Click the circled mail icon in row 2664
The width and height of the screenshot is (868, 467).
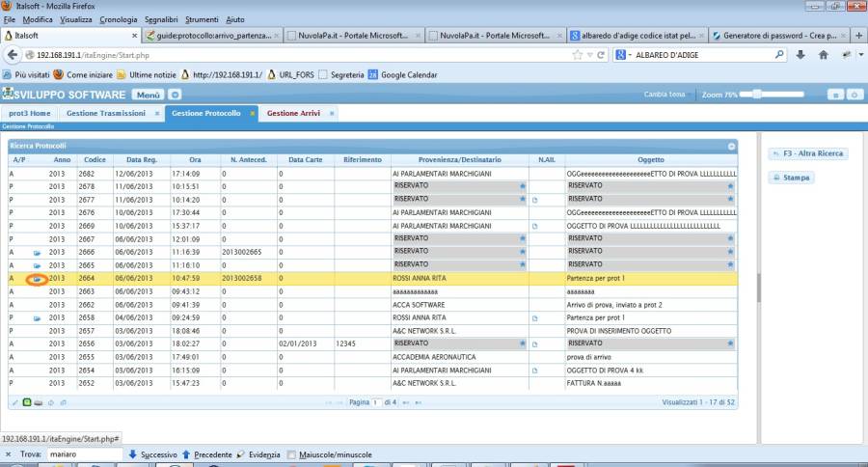pos(37,279)
